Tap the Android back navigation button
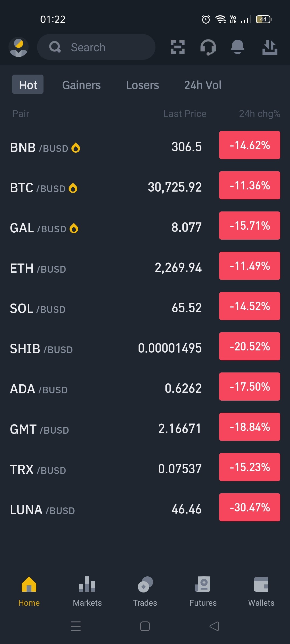The width and height of the screenshot is (290, 644). (x=214, y=626)
